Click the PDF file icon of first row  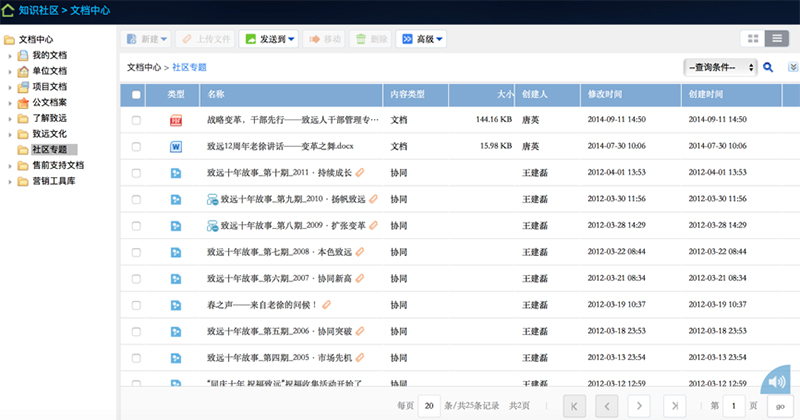tap(176, 120)
